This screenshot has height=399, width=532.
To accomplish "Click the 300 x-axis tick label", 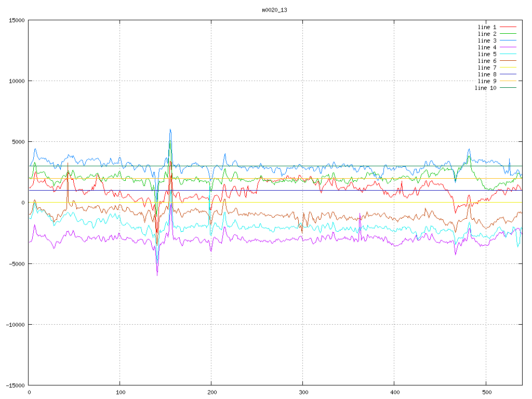I will pyautogui.click(x=303, y=393).
